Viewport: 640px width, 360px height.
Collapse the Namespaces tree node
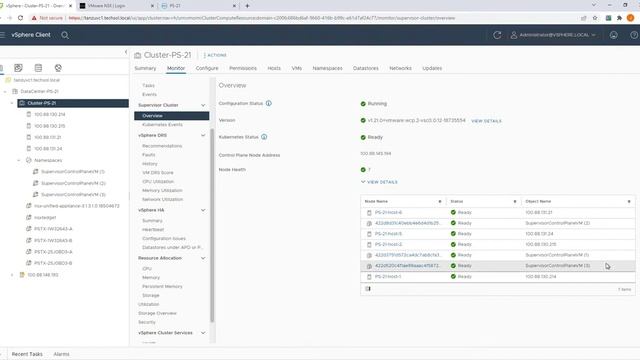19,160
